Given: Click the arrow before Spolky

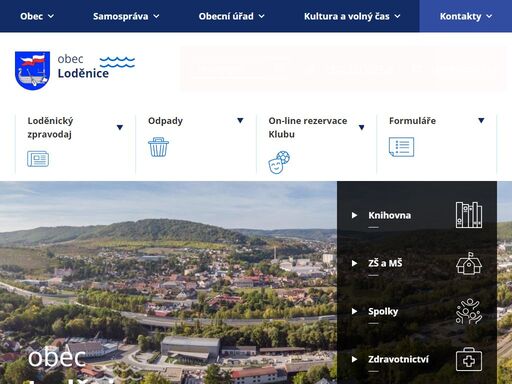Looking at the screenshot, I should (354, 311).
